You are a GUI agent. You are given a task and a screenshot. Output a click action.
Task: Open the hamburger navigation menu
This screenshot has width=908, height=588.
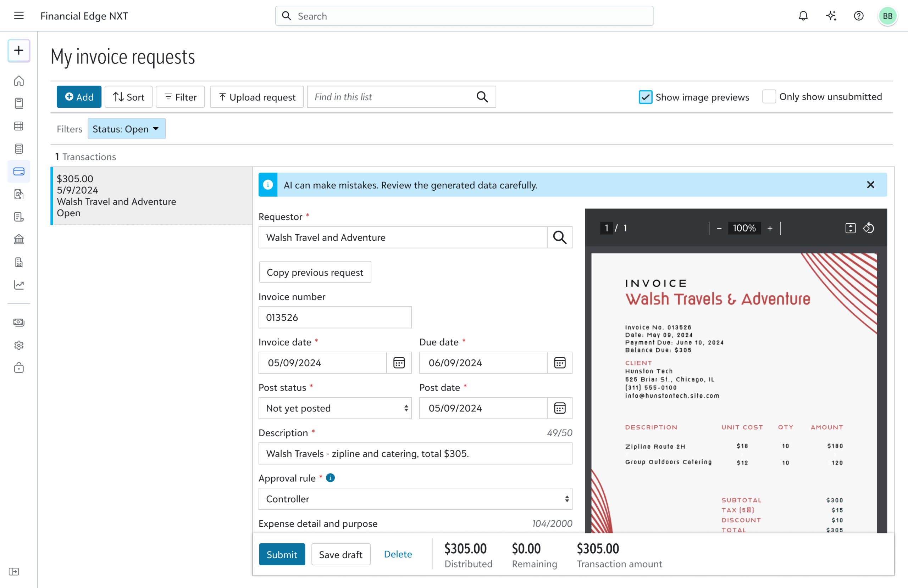[x=19, y=16]
